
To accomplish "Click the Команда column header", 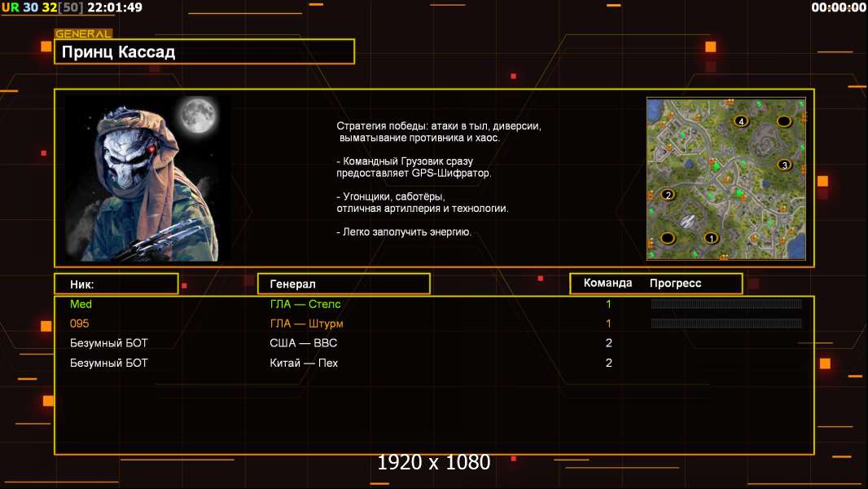I will coord(607,283).
